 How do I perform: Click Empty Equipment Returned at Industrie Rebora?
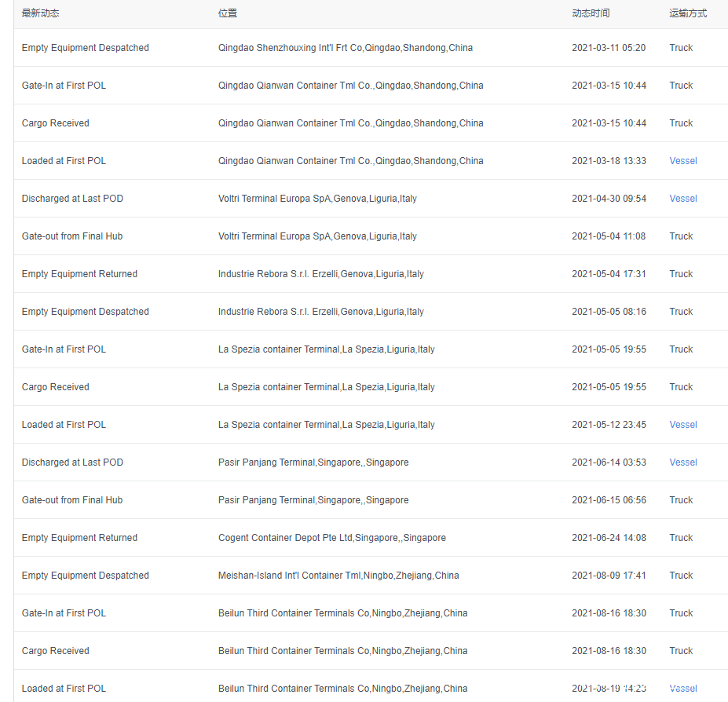click(79, 274)
